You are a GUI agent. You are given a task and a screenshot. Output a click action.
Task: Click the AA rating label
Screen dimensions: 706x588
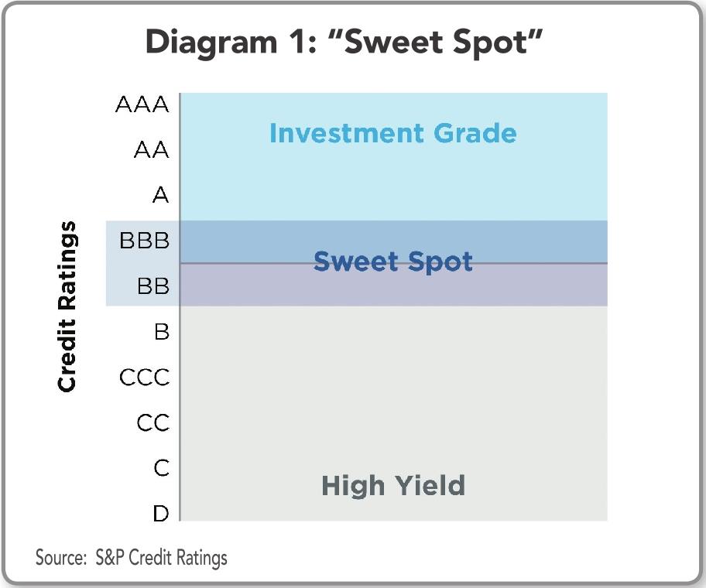coord(151,150)
